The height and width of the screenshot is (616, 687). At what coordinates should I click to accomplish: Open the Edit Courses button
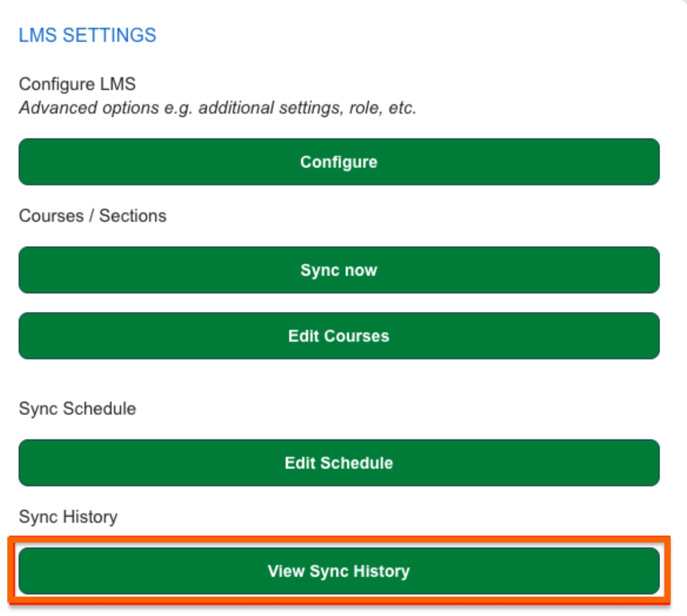click(339, 336)
